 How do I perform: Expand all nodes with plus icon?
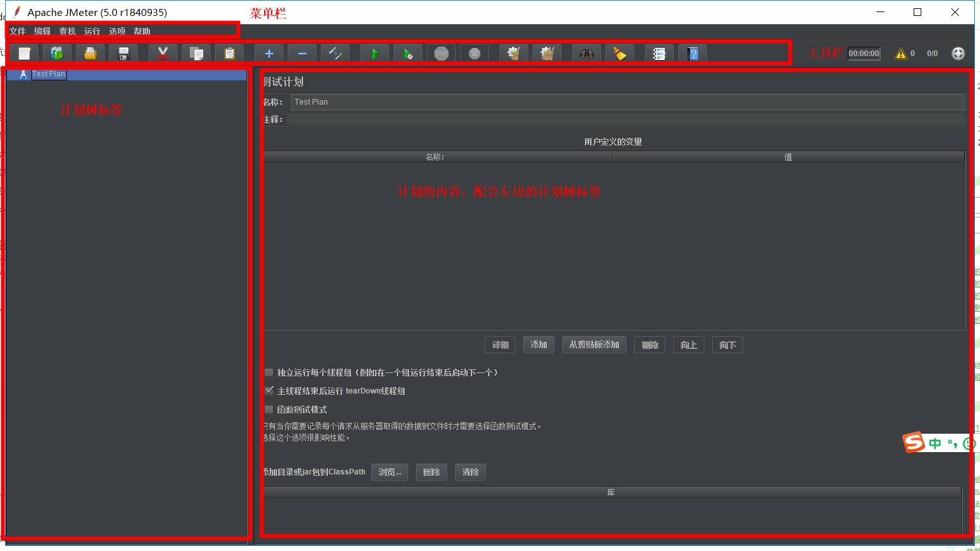click(269, 54)
